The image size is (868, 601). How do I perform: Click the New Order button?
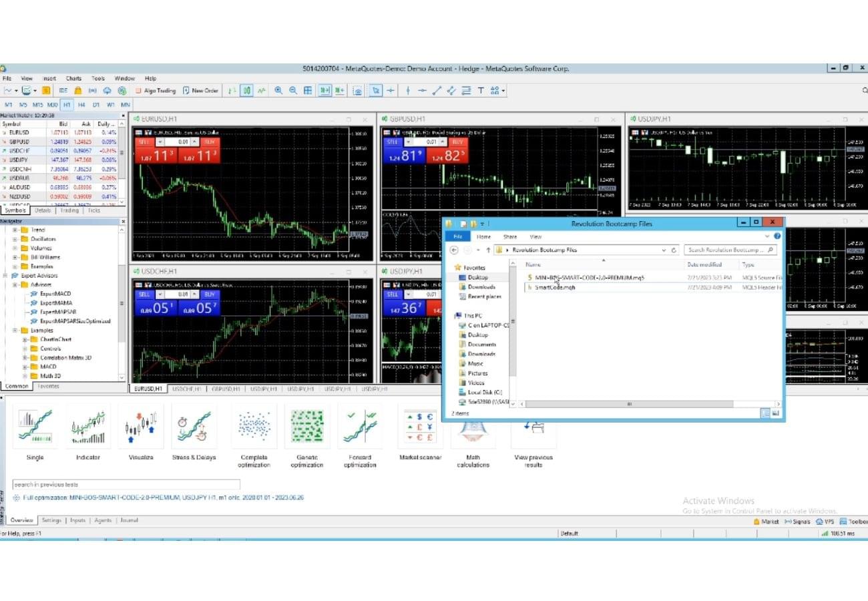200,91
